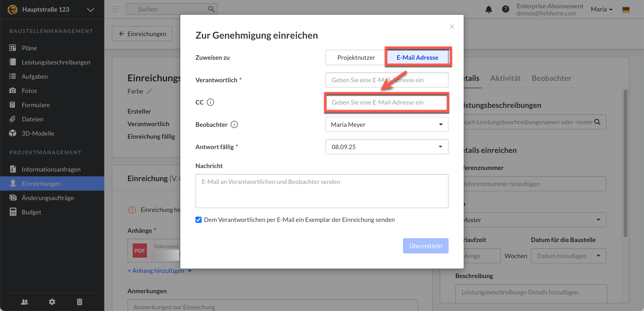Click the Beobachter info icon

coord(234,124)
